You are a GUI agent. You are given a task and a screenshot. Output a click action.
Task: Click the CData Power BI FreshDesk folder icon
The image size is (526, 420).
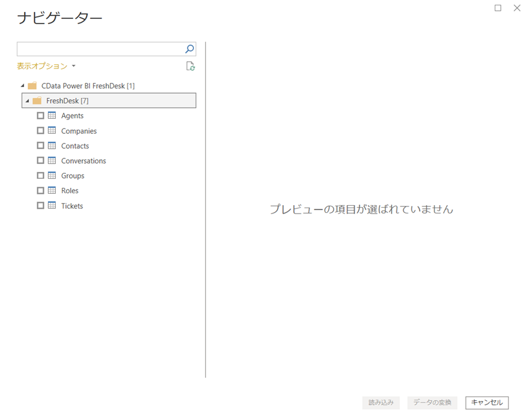point(32,85)
